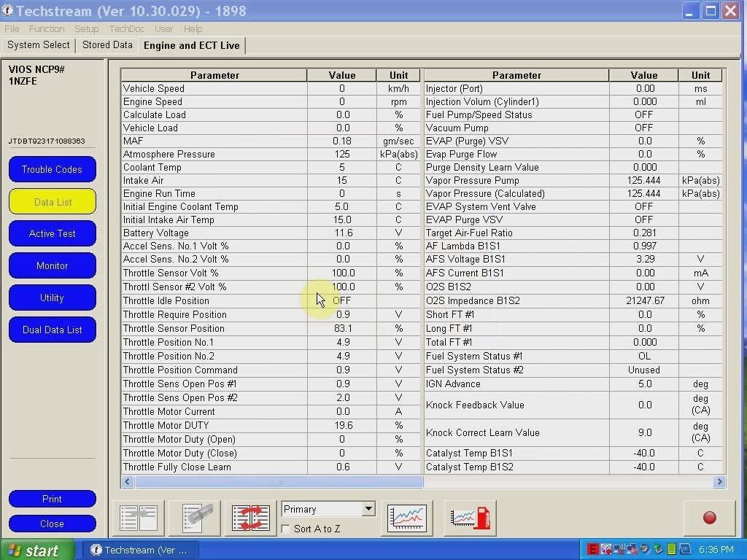Click the first data list layout icon
The height and width of the screenshot is (560, 747).
coord(139,518)
